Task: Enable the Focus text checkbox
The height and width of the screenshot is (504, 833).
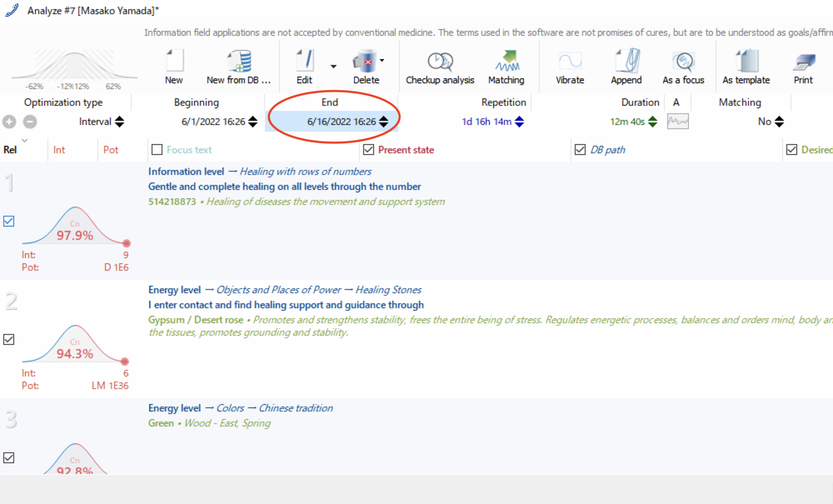Action: 157,150
